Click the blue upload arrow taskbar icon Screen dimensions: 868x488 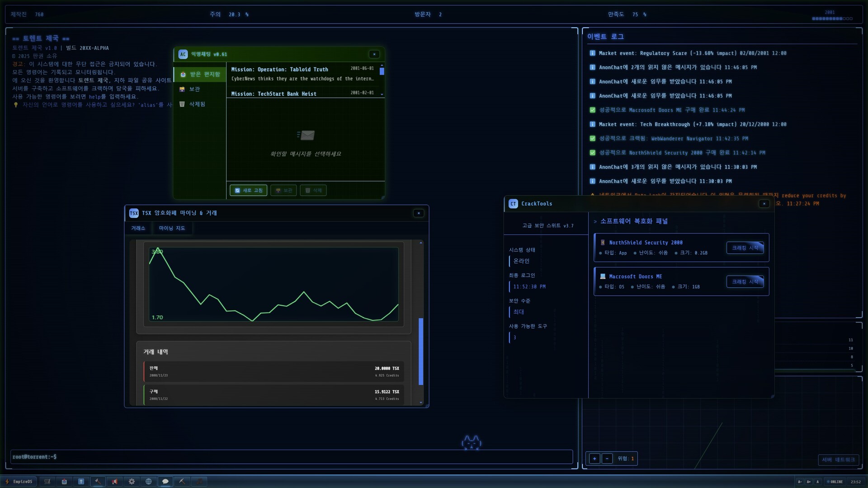(81, 482)
